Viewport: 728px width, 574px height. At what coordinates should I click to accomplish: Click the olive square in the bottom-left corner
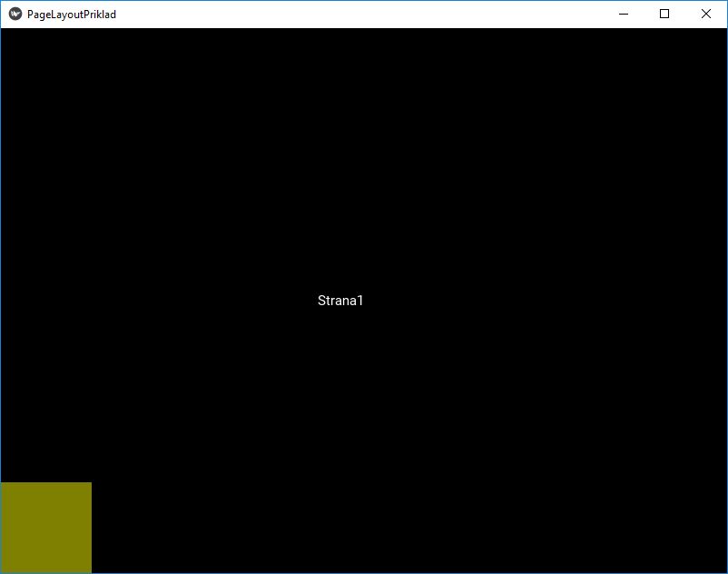click(45, 527)
